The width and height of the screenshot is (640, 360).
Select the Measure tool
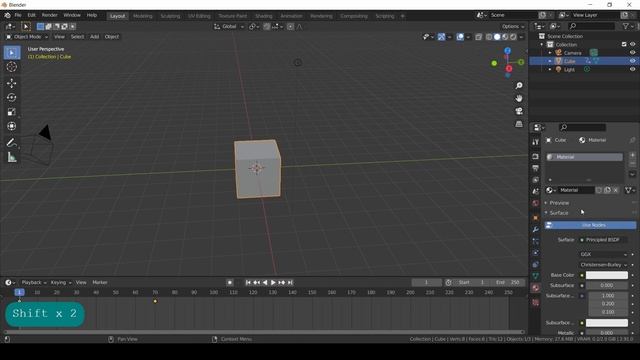pos(12,157)
